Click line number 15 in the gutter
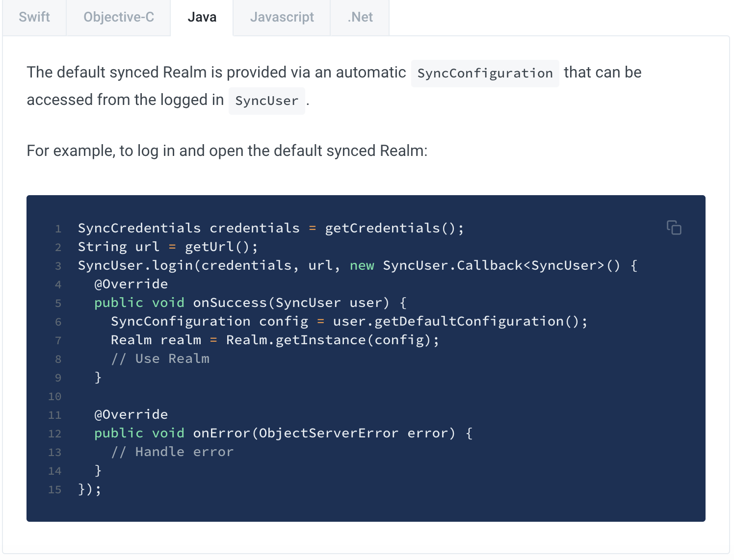This screenshot has width=734, height=560. (55, 489)
